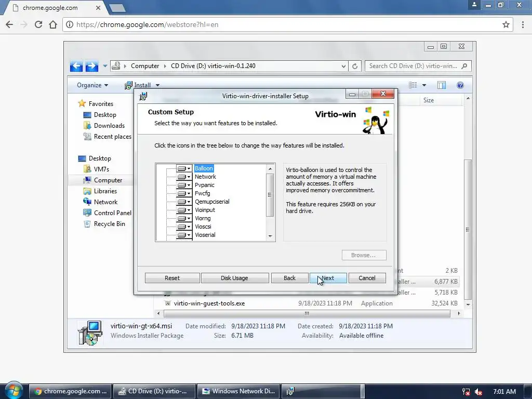The image size is (532, 399).
Task: Open VM7s user folder in navigation pane
Action: point(97,169)
